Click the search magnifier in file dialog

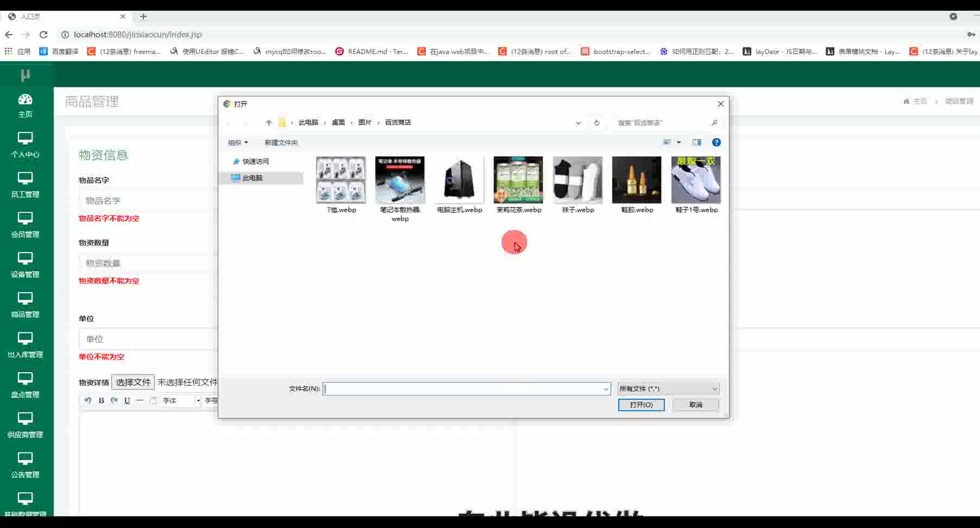(714, 123)
